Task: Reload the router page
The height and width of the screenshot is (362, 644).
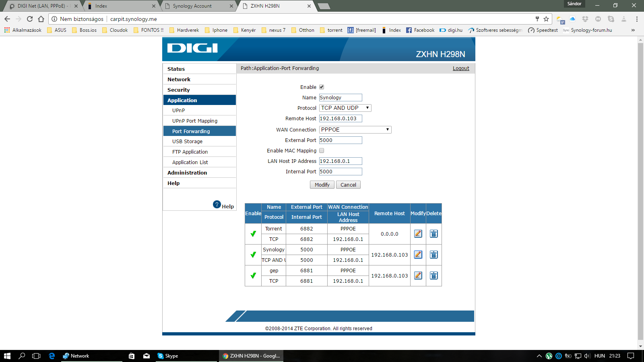Action: click(x=30, y=19)
